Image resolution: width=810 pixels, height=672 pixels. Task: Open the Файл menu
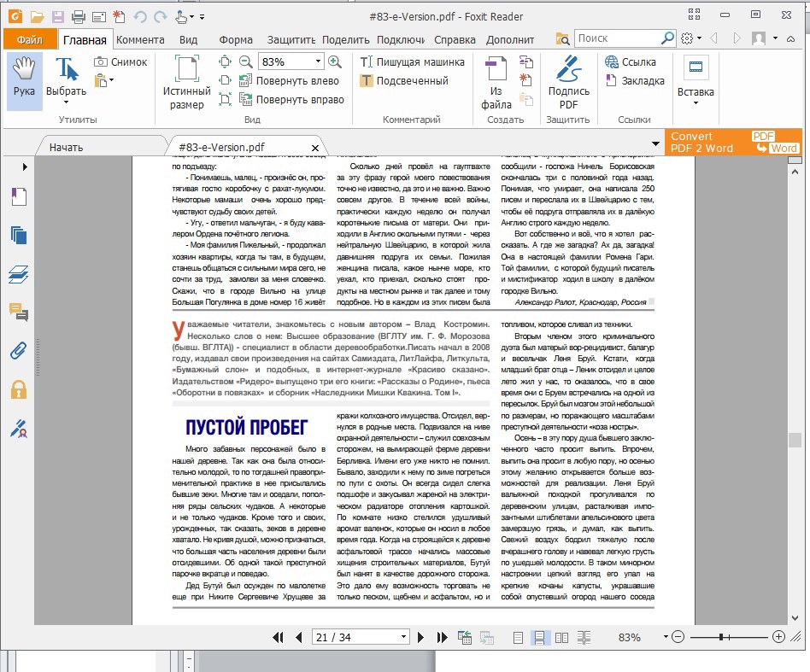click(x=29, y=39)
